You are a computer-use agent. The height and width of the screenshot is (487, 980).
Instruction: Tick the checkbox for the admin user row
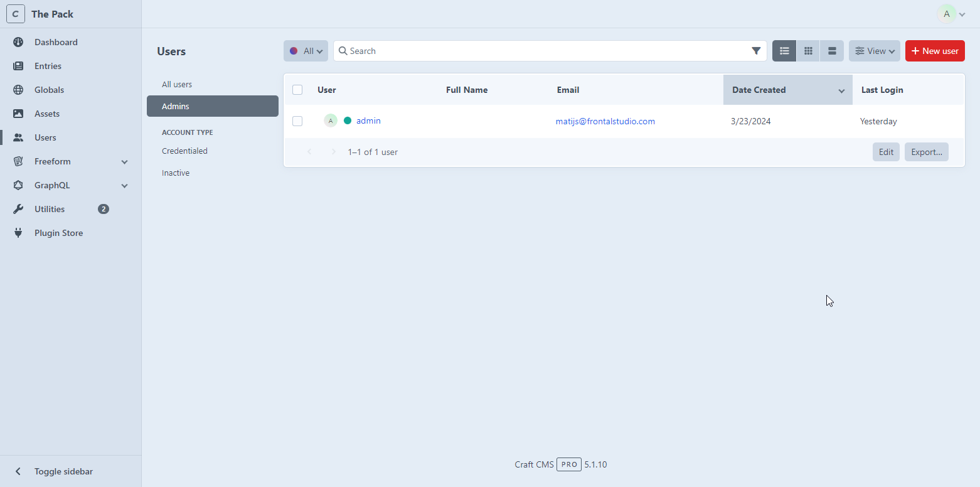[x=297, y=121]
